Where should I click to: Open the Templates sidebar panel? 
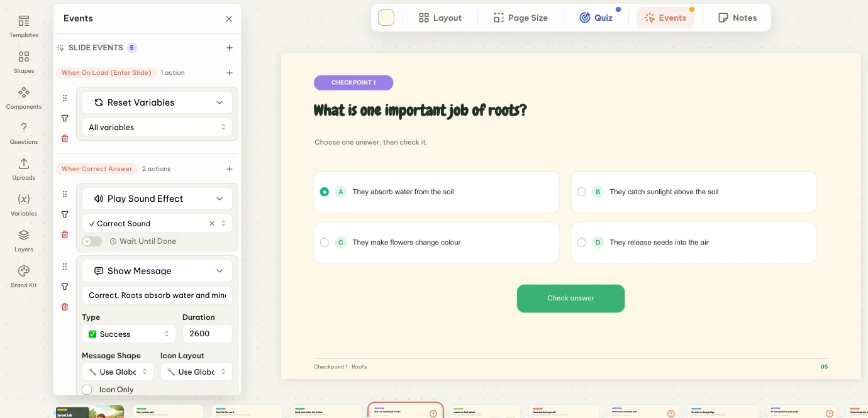tap(24, 26)
